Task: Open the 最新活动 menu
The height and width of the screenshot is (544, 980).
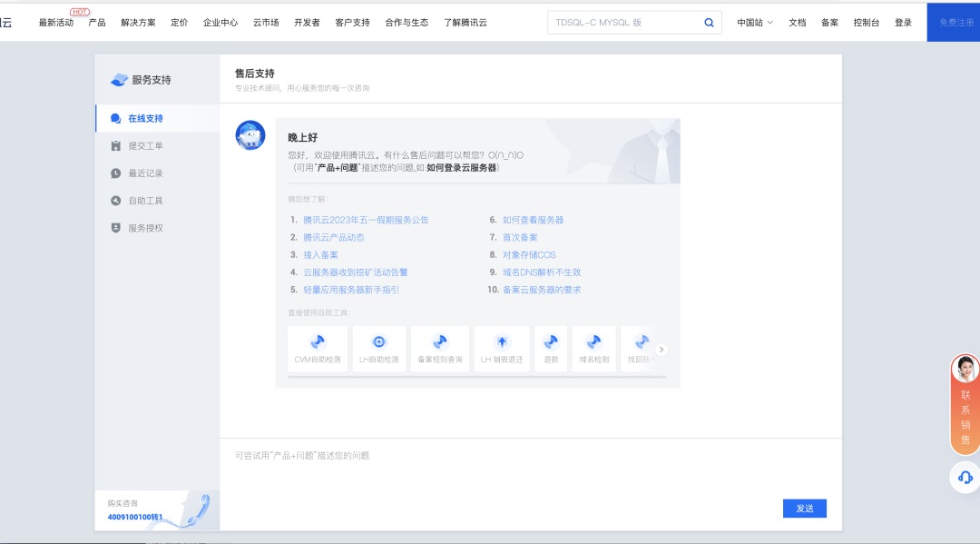Action: [56, 23]
